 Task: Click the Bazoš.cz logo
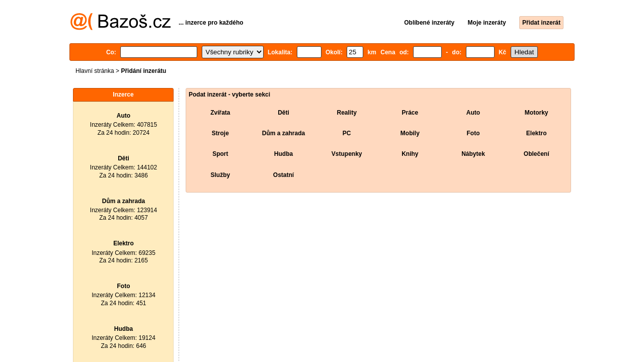(x=120, y=22)
